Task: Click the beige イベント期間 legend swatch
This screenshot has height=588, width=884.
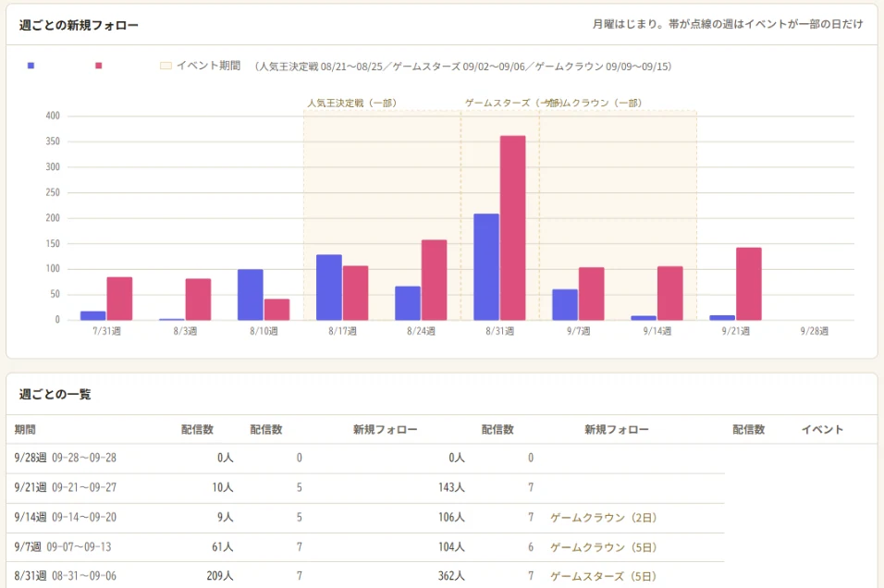Action: 166,66
